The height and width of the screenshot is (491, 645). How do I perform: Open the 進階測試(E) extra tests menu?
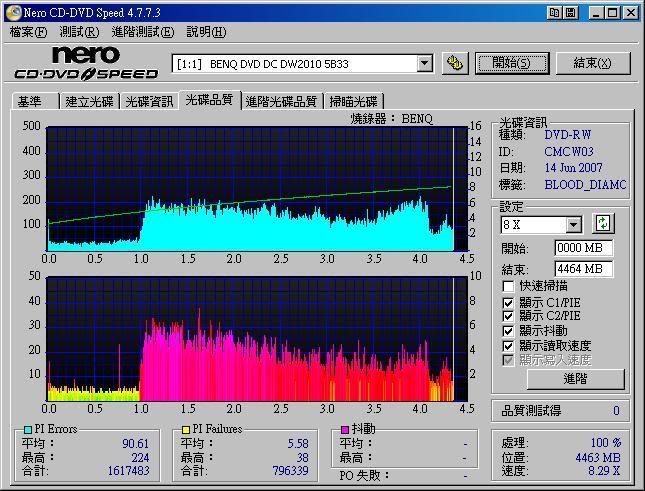click(143, 32)
